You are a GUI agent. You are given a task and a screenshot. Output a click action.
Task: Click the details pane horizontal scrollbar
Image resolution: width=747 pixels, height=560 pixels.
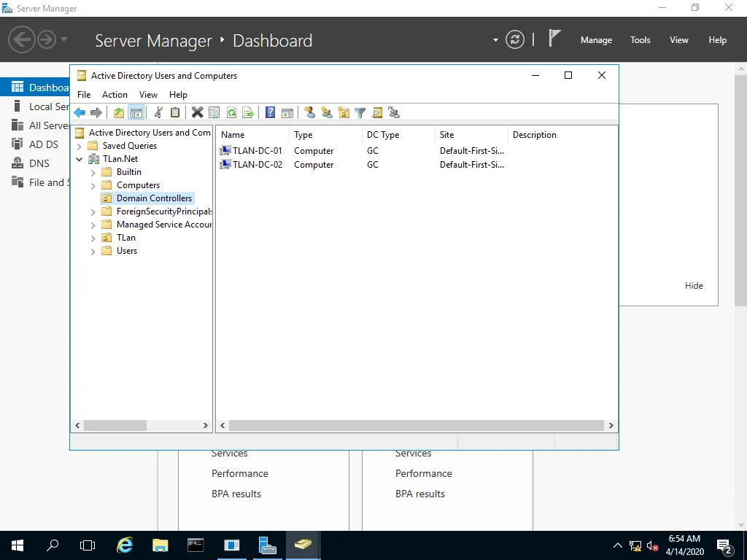pyautogui.click(x=417, y=425)
